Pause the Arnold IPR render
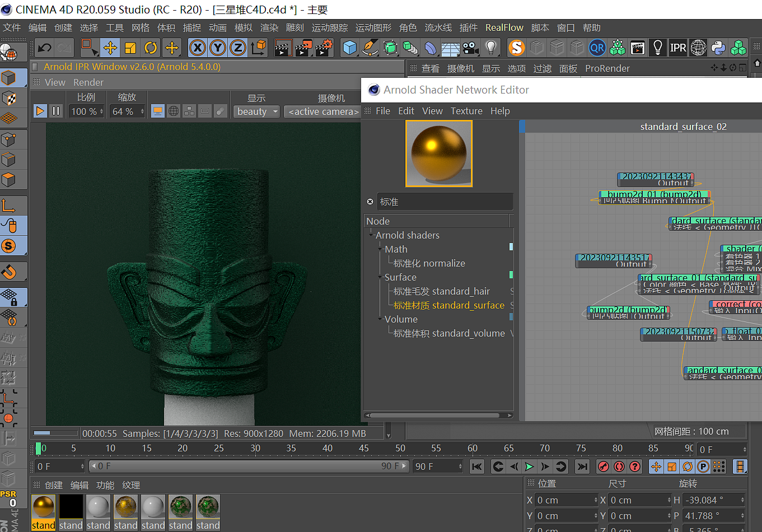The width and height of the screenshot is (762, 532). 56,111
